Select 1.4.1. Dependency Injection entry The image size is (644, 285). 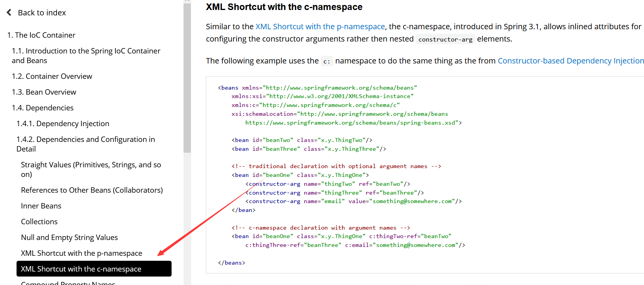click(63, 123)
